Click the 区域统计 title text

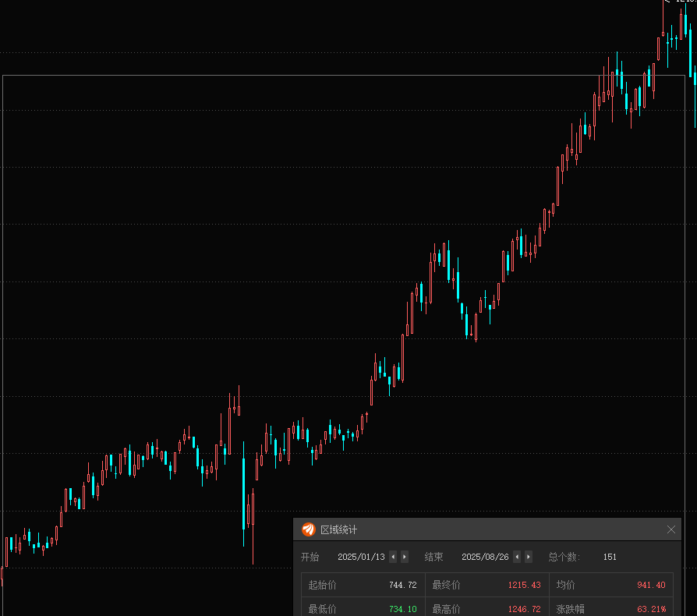339,529
